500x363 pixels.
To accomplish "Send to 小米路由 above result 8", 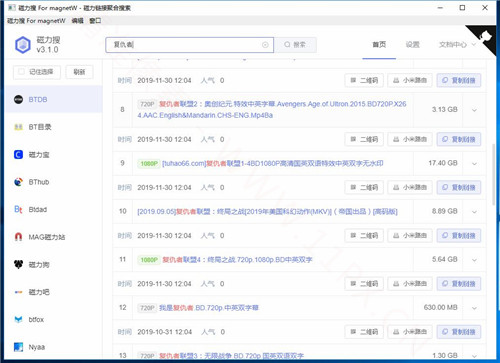I will point(410,80).
